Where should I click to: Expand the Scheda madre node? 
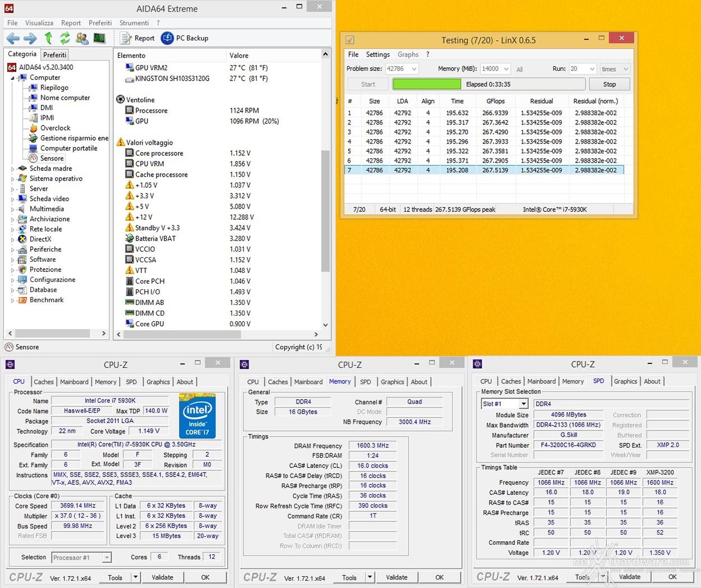click(12, 169)
